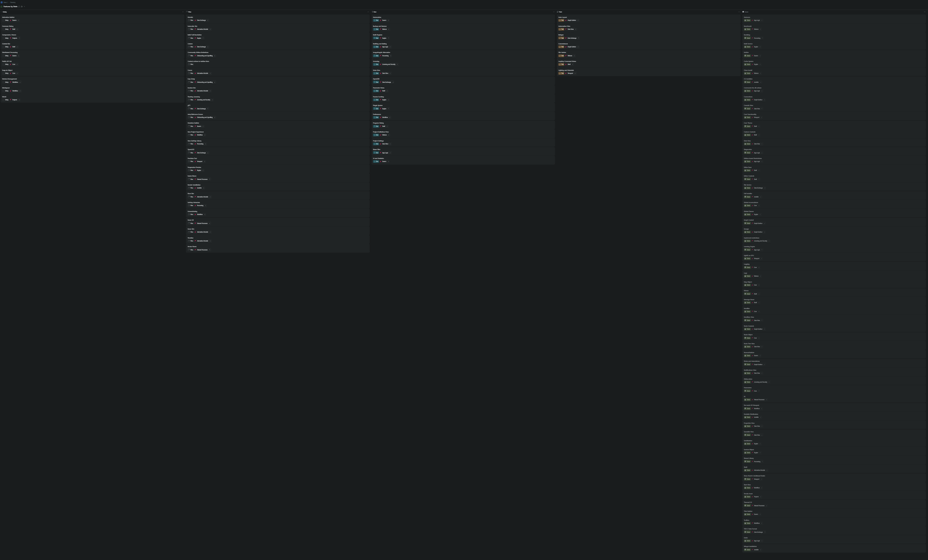The width and height of the screenshot is (928, 560).
Task: Open the Done column options menu
Action: point(924,12)
